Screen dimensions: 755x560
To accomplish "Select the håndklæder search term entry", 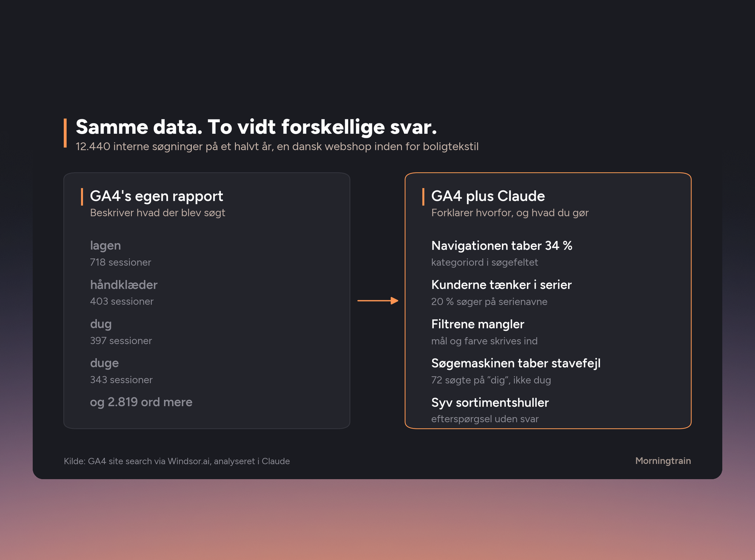I will tap(124, 293).
